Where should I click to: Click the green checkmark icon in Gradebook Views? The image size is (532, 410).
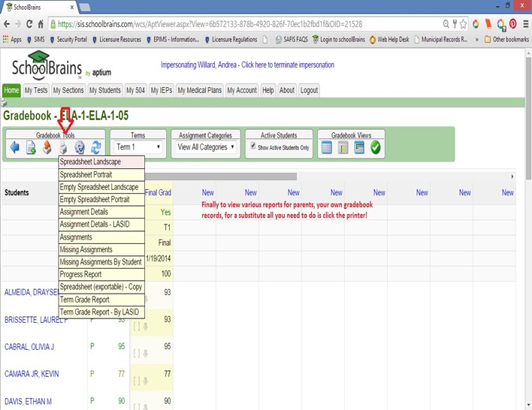pyautogui.click(x=375, y=147)
